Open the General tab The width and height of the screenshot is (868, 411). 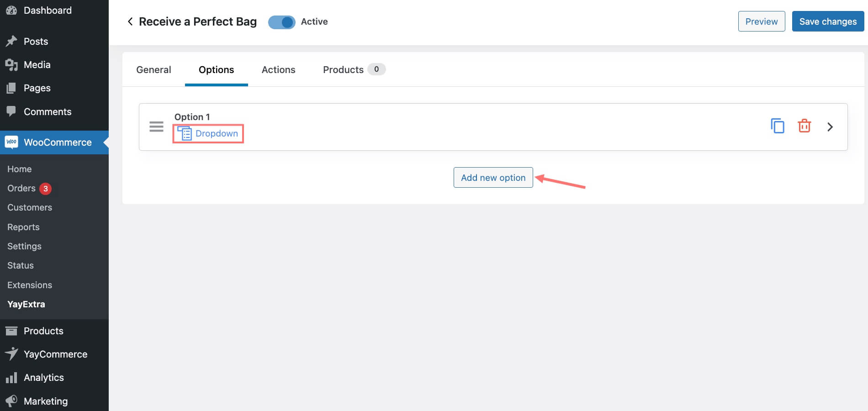click(x=153, y=69)
